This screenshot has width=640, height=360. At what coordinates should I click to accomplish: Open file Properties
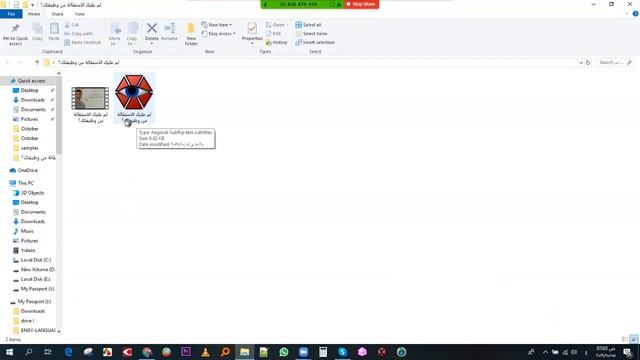tap(252, 33)
